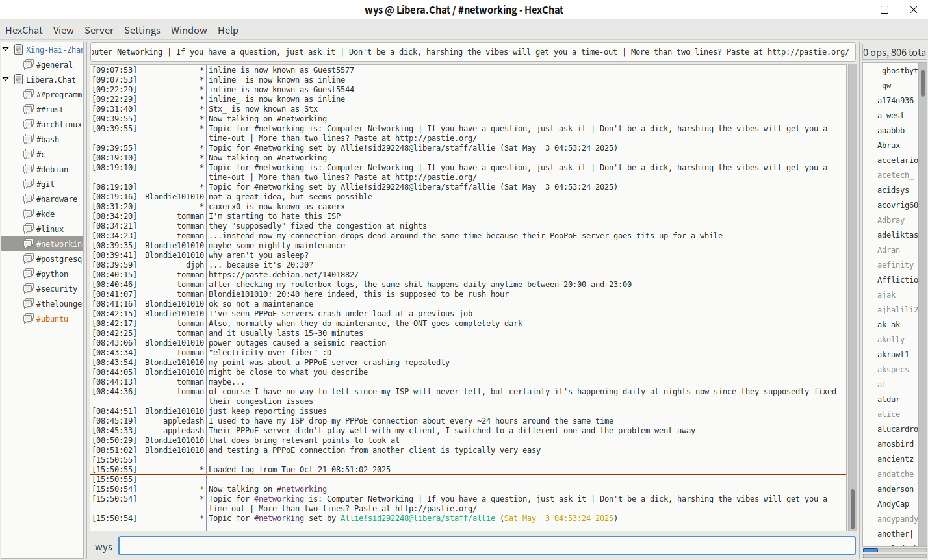Click the ##rust channel icon
The width and height of the screenshot is (928, 560).
point(29,109)
